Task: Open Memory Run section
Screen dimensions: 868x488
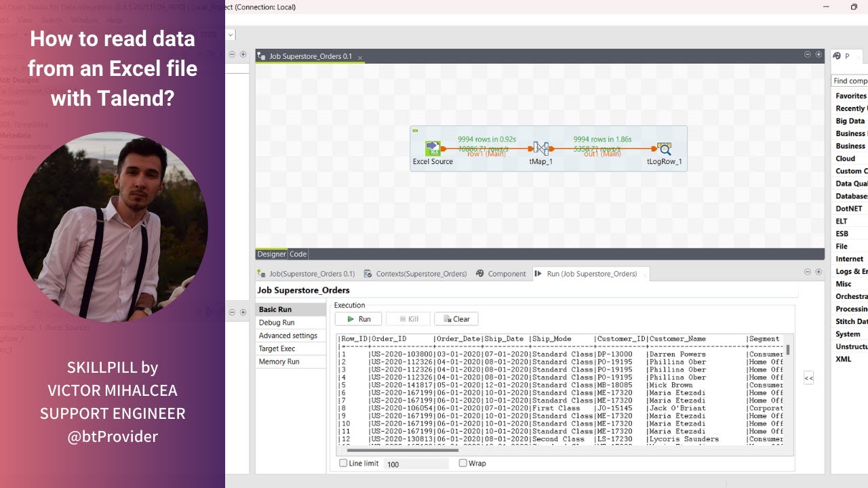Action: (292, 361)
